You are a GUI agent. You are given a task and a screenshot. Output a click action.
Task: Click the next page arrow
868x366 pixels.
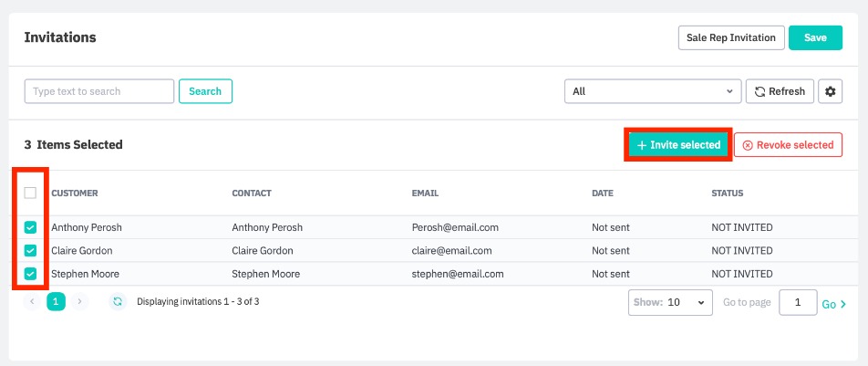[79, 301]
